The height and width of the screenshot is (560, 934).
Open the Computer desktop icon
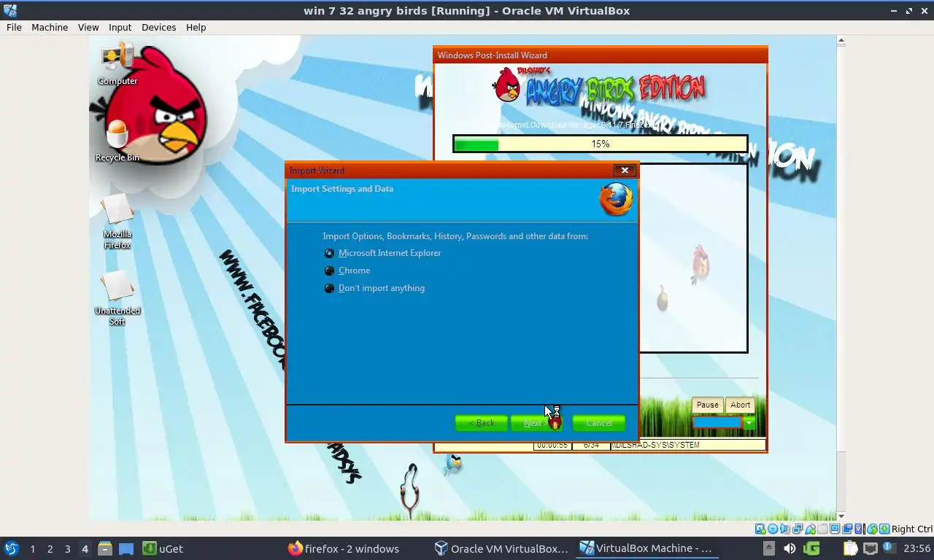pos(117,63)
